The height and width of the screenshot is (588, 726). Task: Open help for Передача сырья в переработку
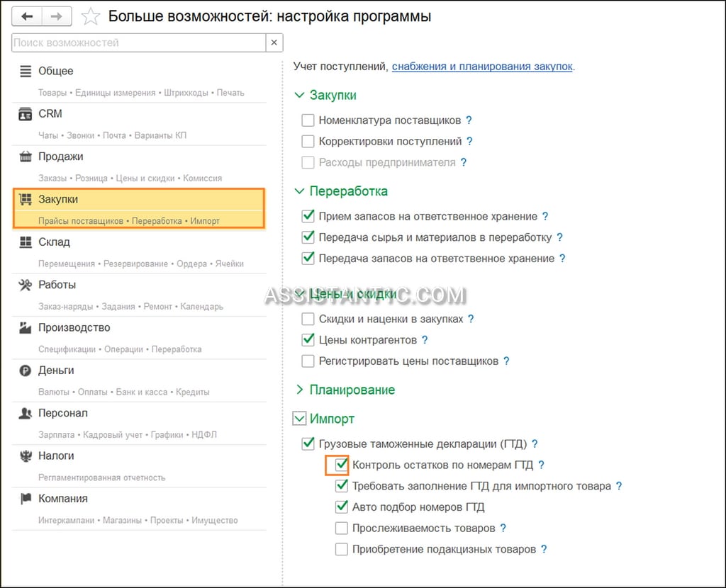[x=560, y=237]
